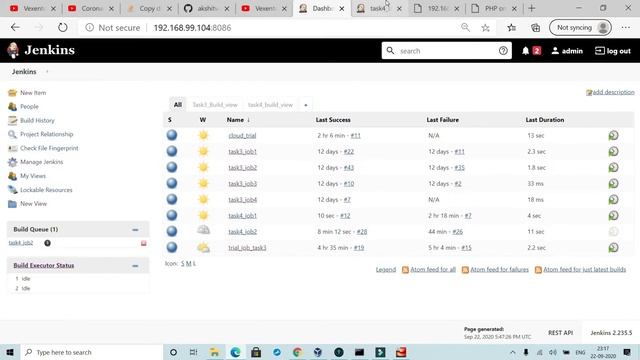Collapse the Build Executor Status panel
640x360 pixels.
pos(135,266)
